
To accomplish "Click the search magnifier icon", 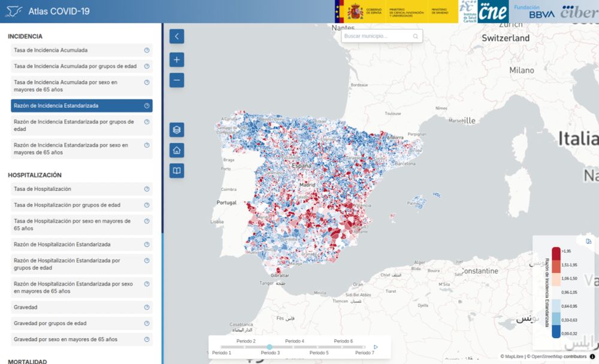I will pos(415,37).
